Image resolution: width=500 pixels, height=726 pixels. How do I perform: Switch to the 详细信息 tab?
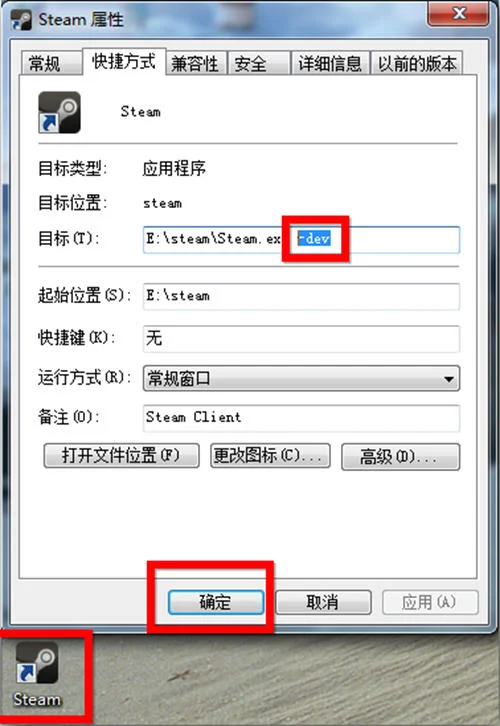click(x=330, y=63)
